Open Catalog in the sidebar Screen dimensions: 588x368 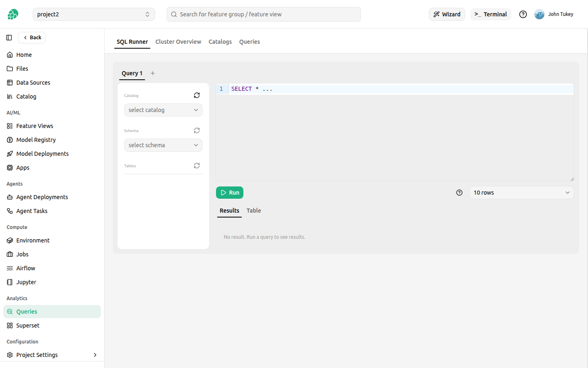click(52, 96)
